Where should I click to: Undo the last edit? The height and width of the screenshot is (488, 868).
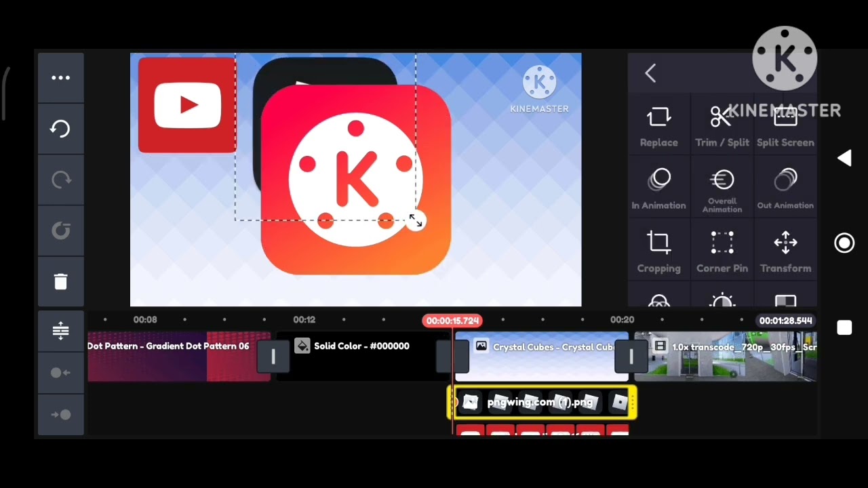[x=61, y=129]
